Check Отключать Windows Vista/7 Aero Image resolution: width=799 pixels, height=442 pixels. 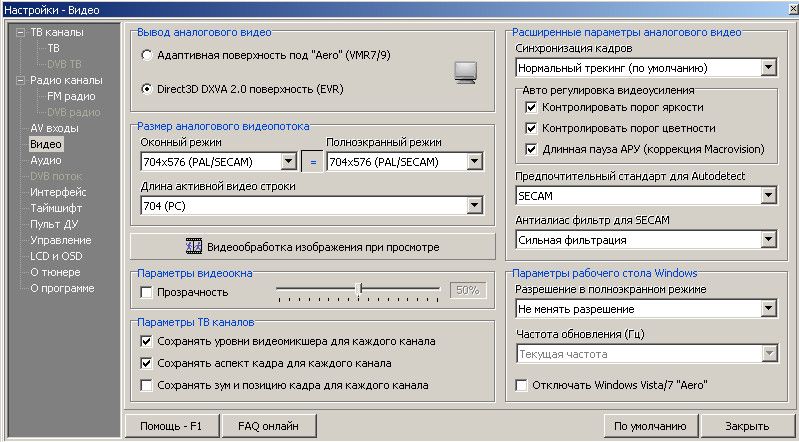(x=521, y=384)
